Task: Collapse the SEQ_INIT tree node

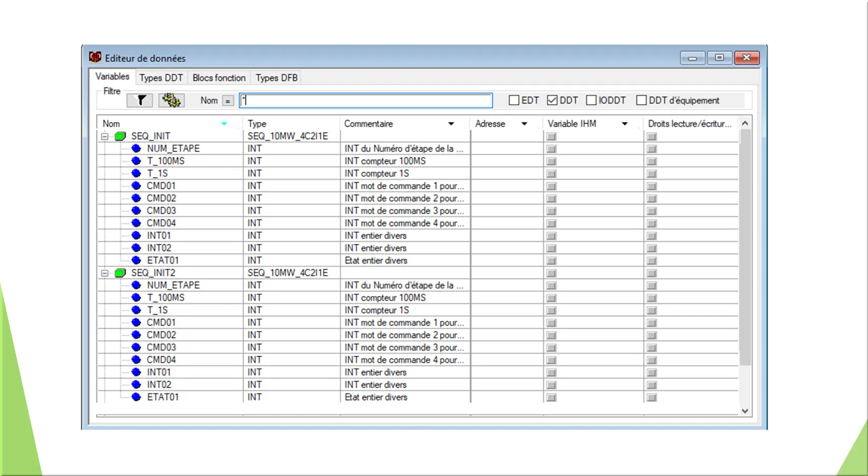Action: tap(105, 136)
